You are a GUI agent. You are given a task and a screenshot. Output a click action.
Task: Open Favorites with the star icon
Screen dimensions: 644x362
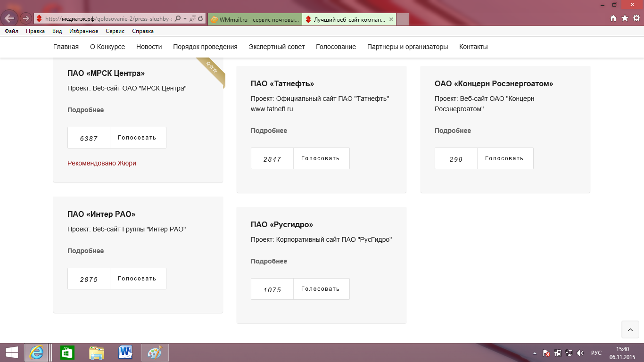[625, 18]
